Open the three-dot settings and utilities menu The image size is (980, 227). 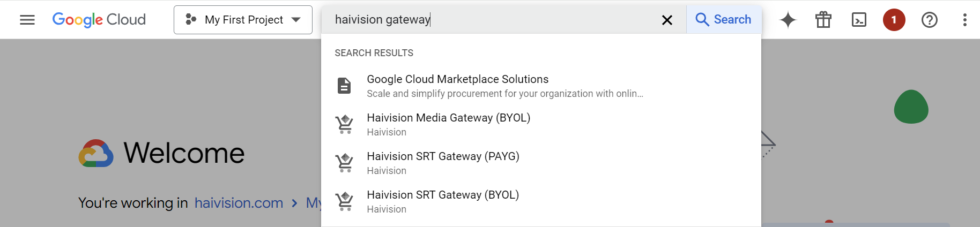tap(964, 20)
